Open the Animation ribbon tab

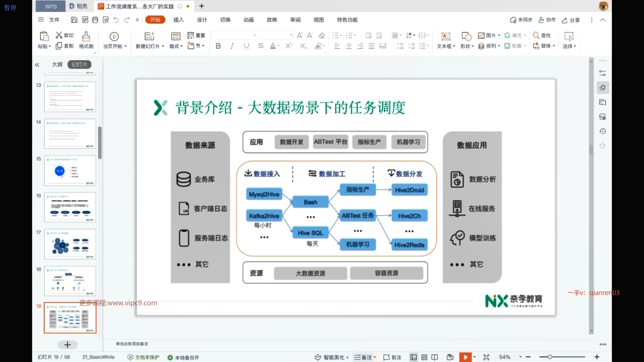click(249, 20)
